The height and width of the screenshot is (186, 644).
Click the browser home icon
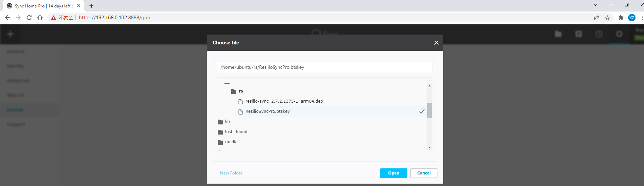[40, 18]
